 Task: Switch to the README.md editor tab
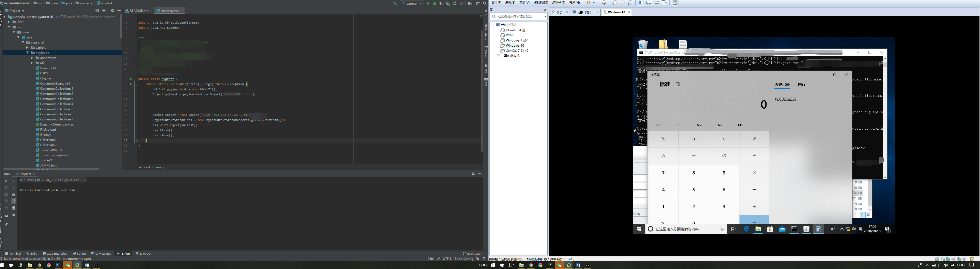tap(139, 11)
